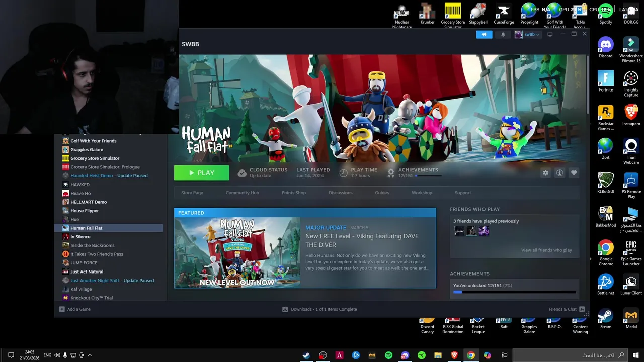
Task: Open the Points Shop tab
Action: (294, 193)
